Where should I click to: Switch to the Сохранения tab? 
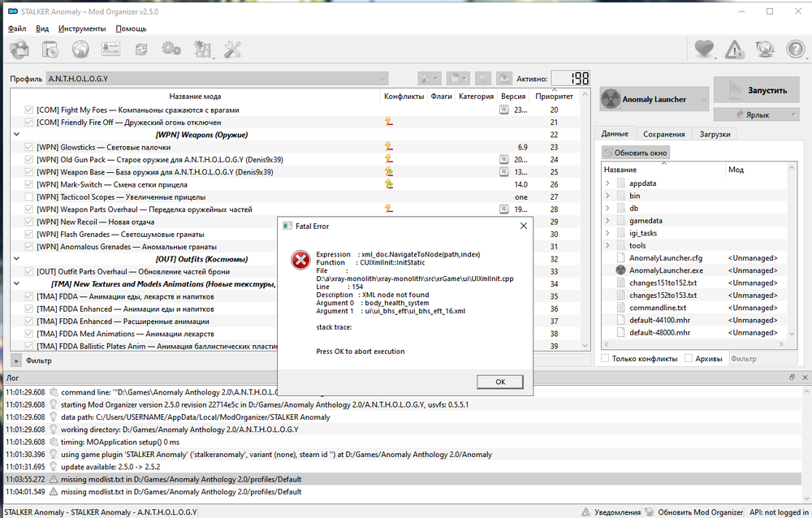(x=663, y=134)
